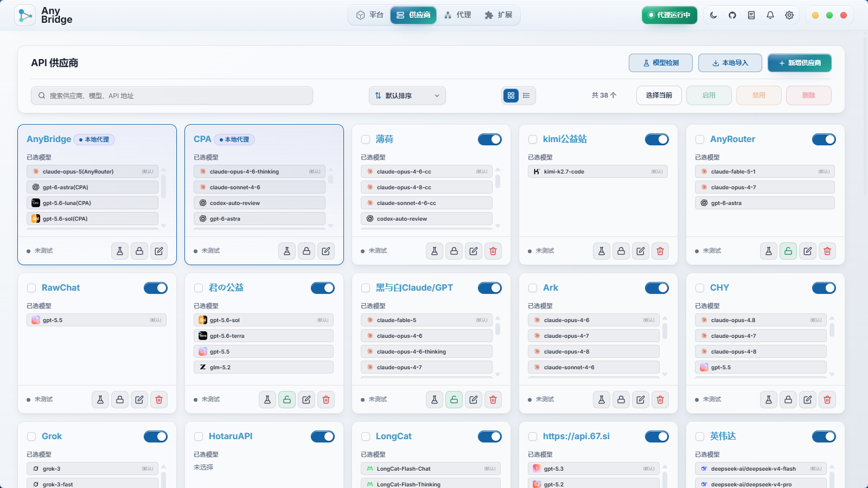Toggle the AnyRouter provider switch
The image size is (868, 488).
point(824,139)
